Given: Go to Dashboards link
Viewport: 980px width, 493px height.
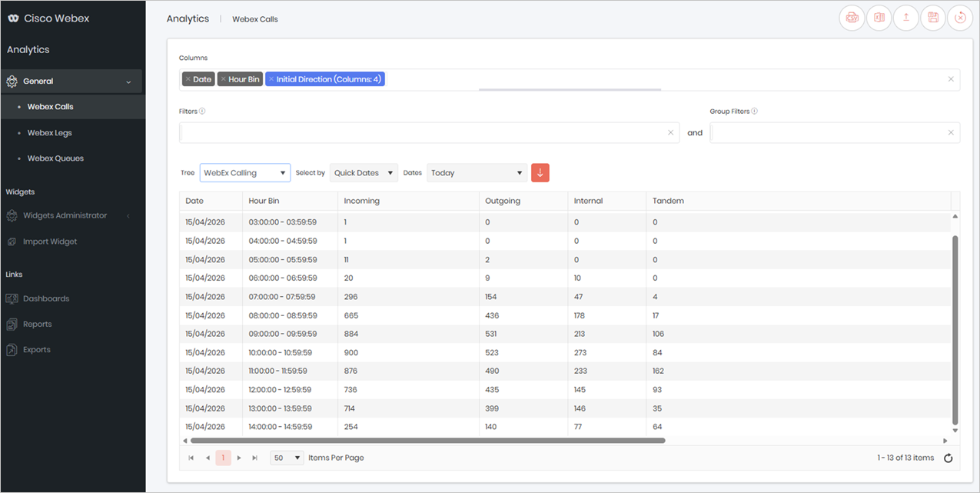Looking at the screenshot, I should (x=46, y=298).
